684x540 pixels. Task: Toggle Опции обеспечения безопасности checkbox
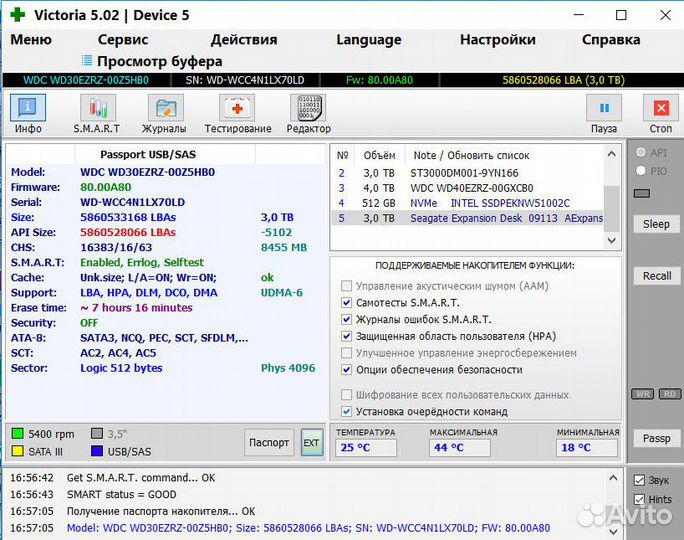coord(346,369)
